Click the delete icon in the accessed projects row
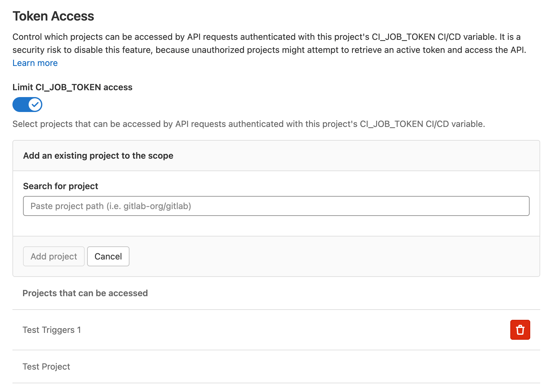Viewport: 552px width, 392px height. 520,330
